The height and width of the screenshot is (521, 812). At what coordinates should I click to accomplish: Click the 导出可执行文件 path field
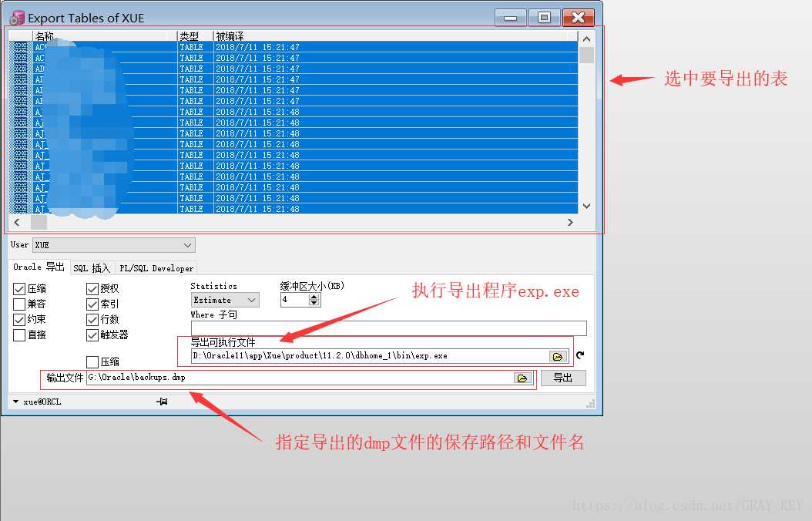point(370,356)
